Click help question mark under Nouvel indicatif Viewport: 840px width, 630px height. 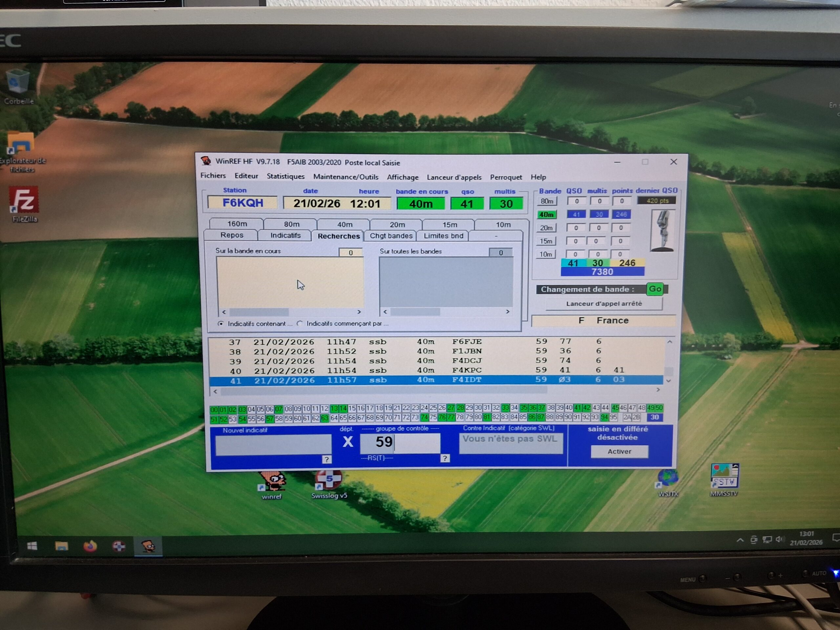[326, 459]
